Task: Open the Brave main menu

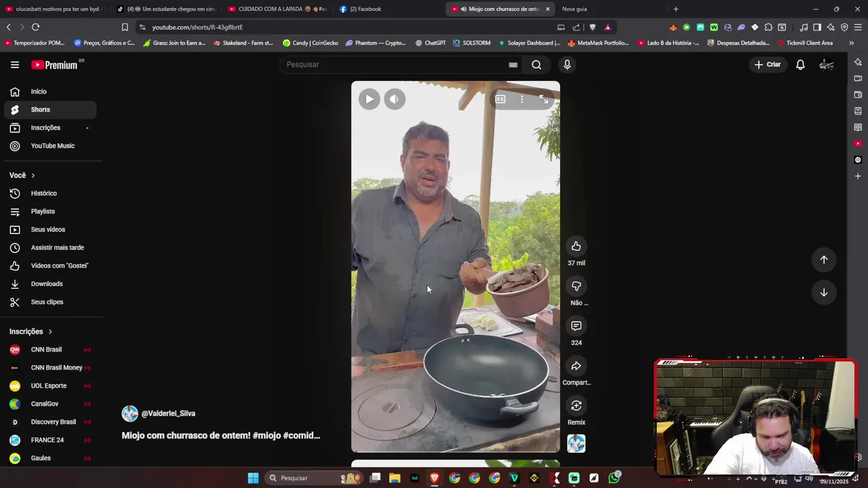Action: click(x=858, y=27)
